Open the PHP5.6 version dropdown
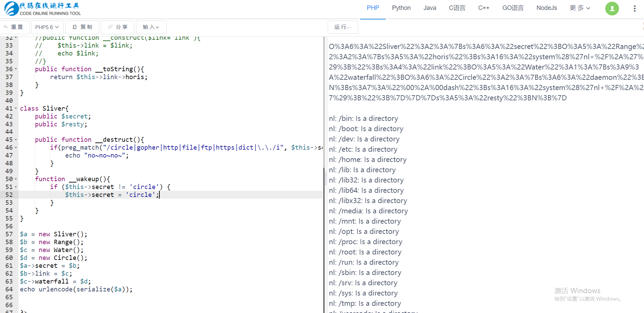Image resolution: width=644 pixels, height=313 pixels. click(x=47, y=27)
